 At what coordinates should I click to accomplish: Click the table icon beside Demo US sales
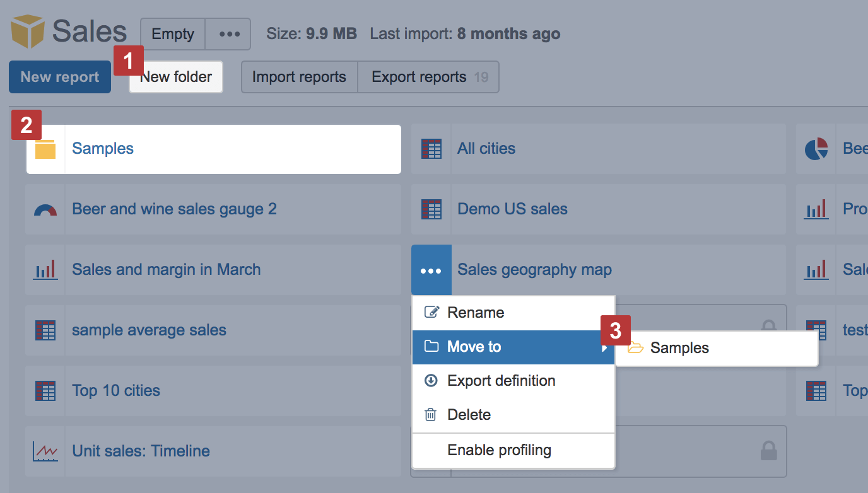(431, 209)
